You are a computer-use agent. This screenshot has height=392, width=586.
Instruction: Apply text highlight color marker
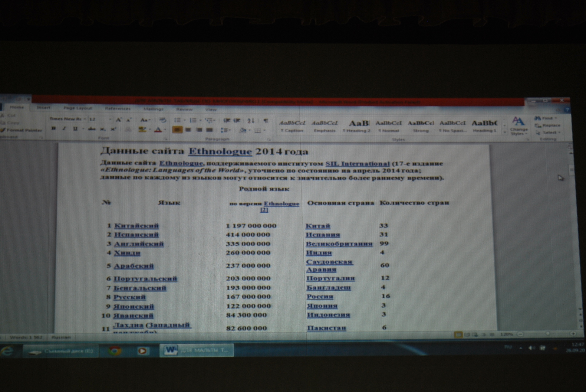pos(142,130)
